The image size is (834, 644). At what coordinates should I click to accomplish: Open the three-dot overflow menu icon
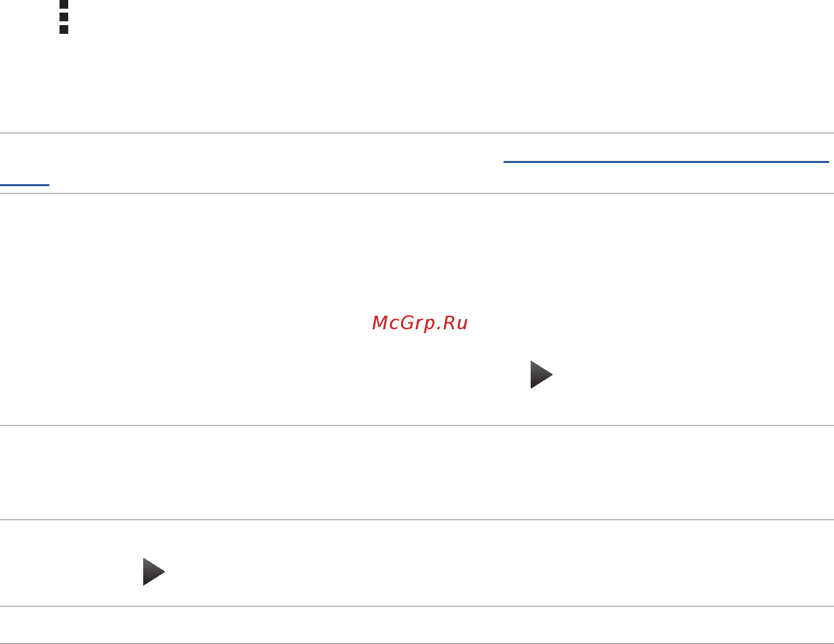(x=64, y=17)
